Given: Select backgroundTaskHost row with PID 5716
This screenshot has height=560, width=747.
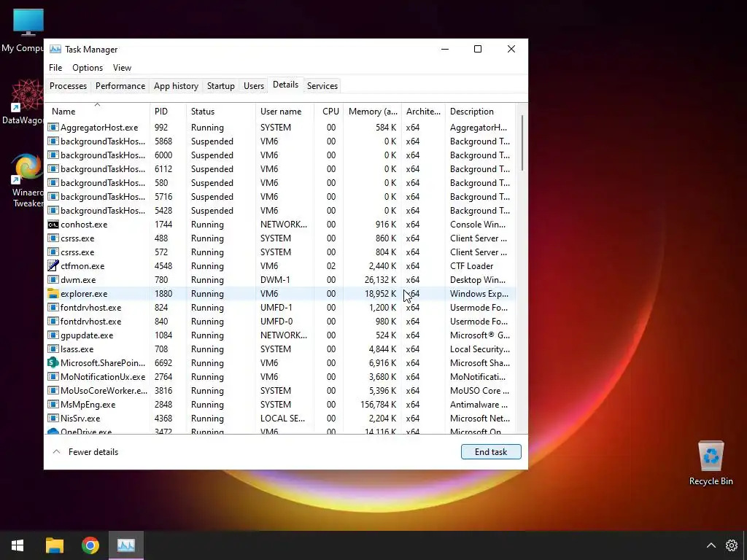Looking at the screenshot, I should coord(281,197).
